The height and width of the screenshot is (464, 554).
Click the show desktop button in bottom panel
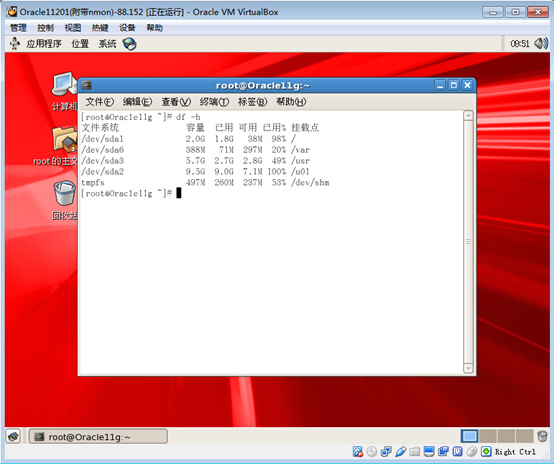tap(13, 436)
